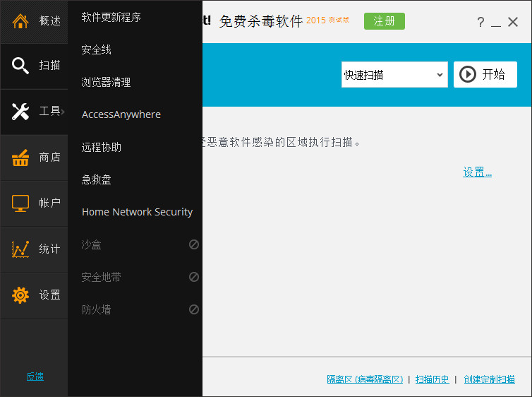Select 软件更新程序 from tools menu

[x=111, y=17]
